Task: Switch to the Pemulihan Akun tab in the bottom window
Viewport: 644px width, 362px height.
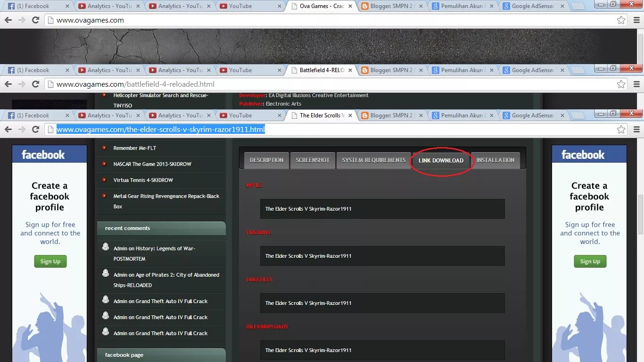Action: click(462, 115)
